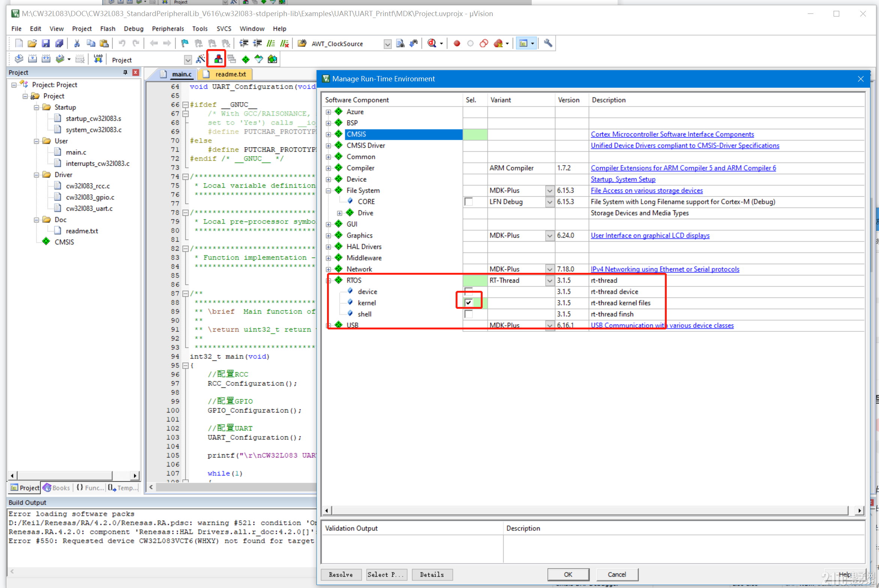Open the CORE LFN Debug variant dropdown
The width and height of the screenshot is (879, 588).
[550, 202]
